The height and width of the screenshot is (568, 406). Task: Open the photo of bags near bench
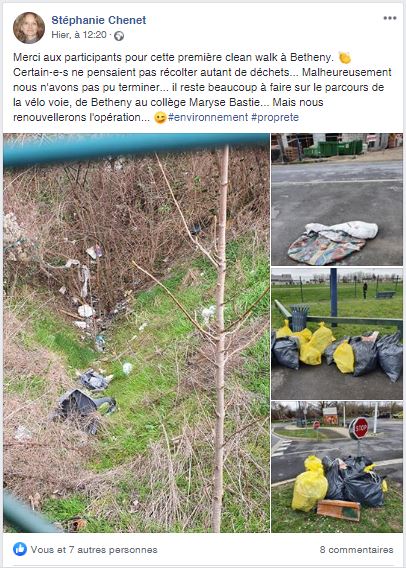(x=337, y=334)
